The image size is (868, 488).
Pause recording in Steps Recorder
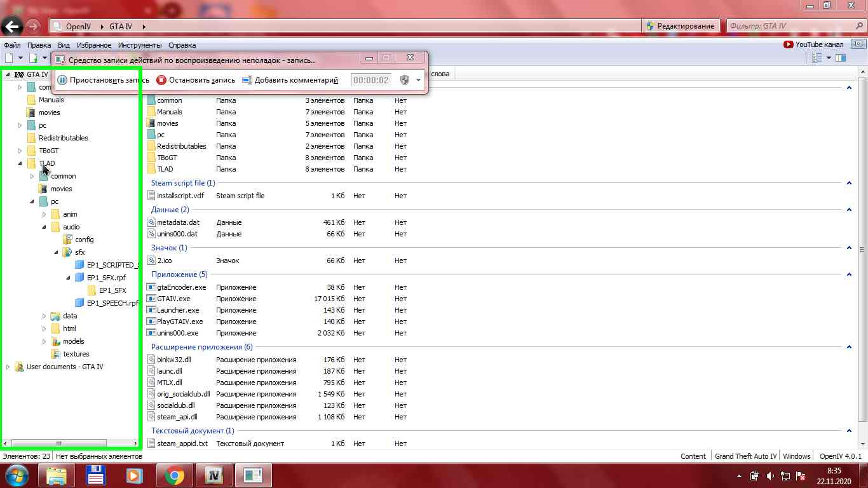point(103,80)
